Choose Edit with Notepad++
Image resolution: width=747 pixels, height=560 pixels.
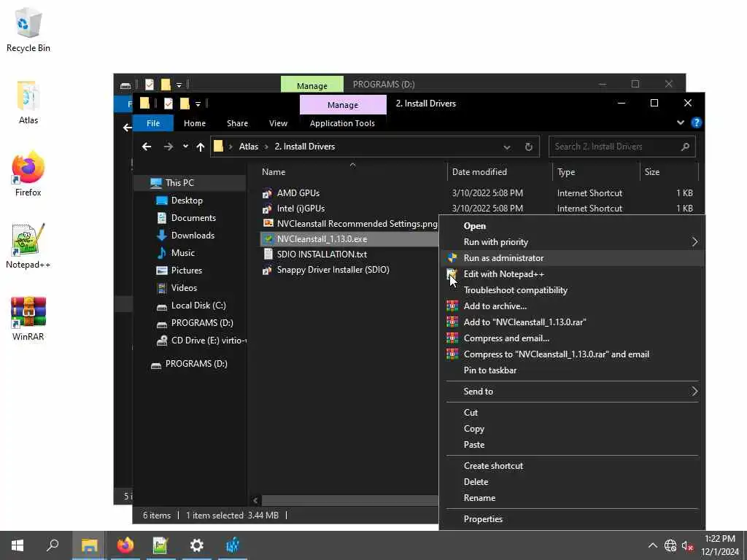(572, 274)
